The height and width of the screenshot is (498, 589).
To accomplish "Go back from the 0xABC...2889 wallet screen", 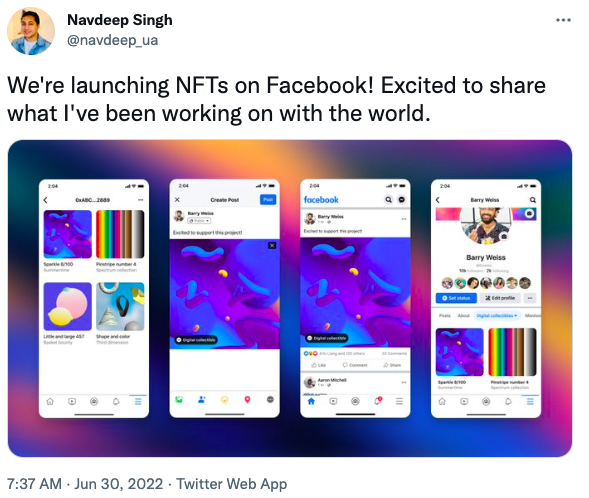I will 46,200.
